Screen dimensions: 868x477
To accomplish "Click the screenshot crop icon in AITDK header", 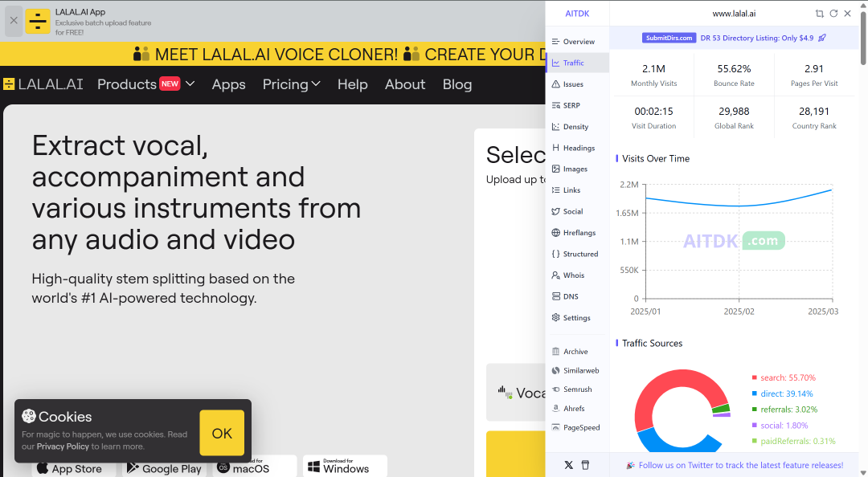I will 819,14.
